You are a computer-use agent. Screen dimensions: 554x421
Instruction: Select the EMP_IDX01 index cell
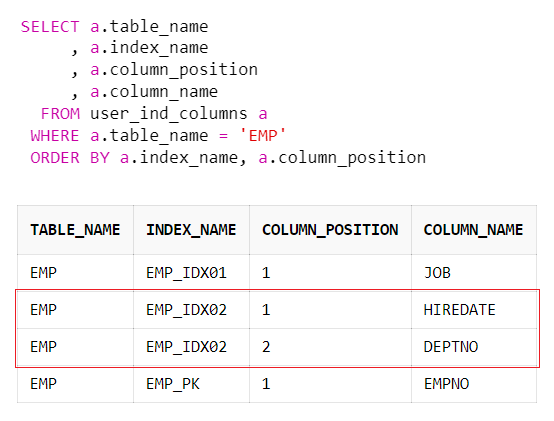[191, 273]
